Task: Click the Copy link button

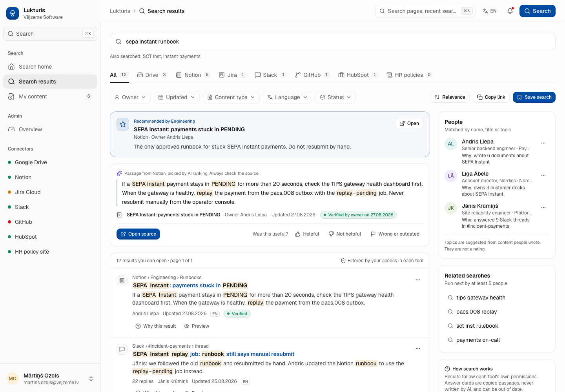Action: [491, 97]
